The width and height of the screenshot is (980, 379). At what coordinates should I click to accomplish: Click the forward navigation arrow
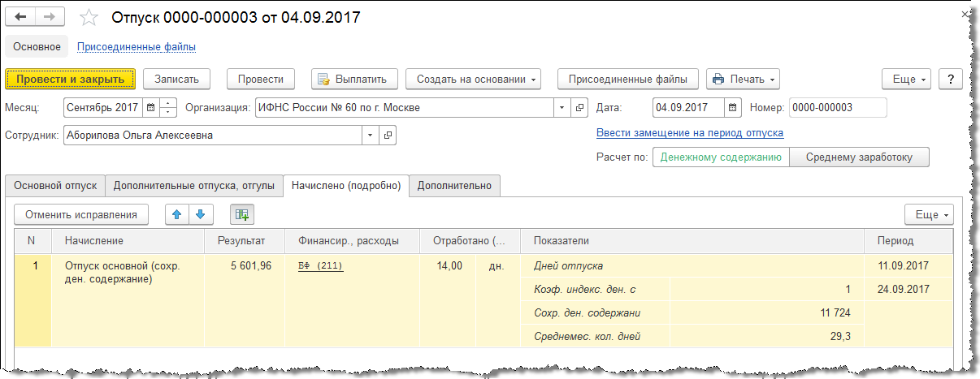click(x=50, y=17)
